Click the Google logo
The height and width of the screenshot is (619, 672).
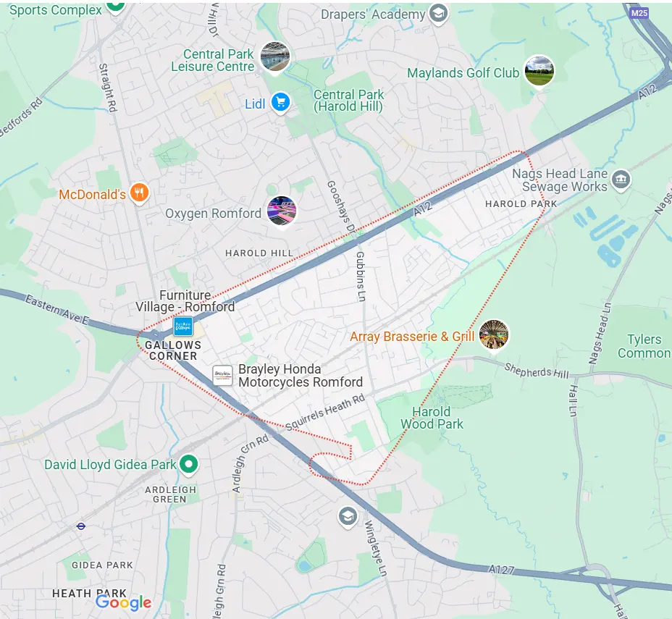(123, 602)
